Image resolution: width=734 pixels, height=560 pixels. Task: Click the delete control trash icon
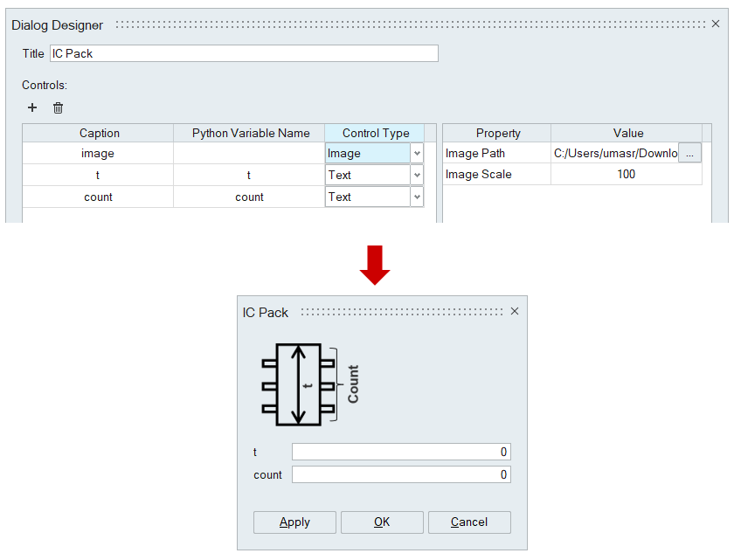(58, 107)
